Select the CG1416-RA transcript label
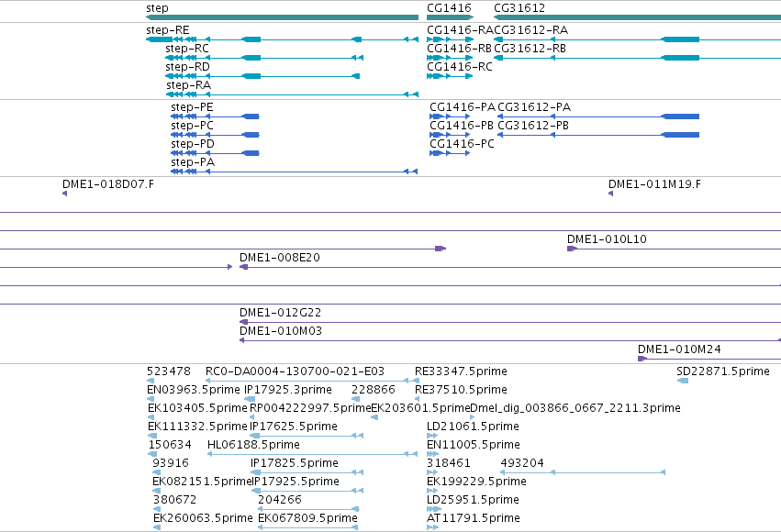Image resolution: width=781 pixels, height=532 pixels. tap(460, 30)
